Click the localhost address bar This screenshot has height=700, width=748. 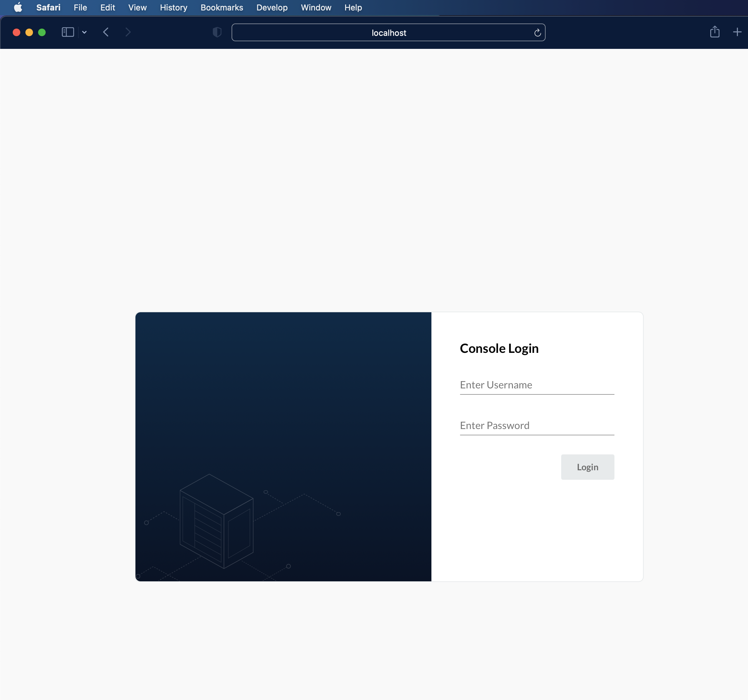click(x=388, y=33)
